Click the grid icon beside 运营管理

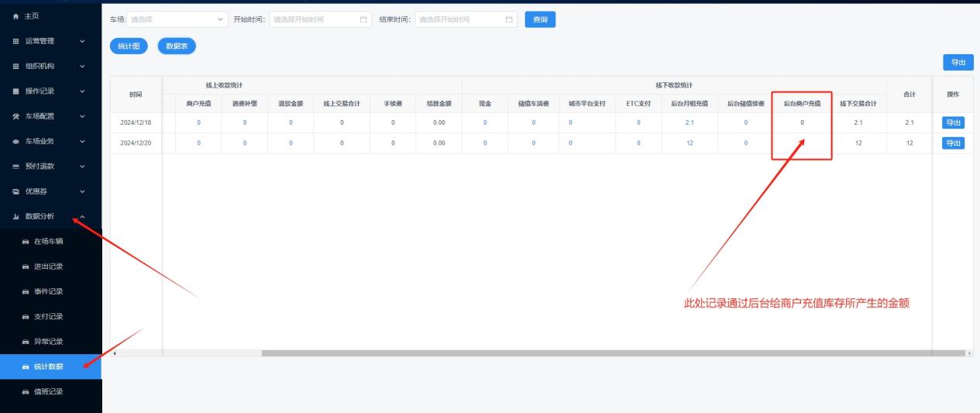click(x=16, y=41)
